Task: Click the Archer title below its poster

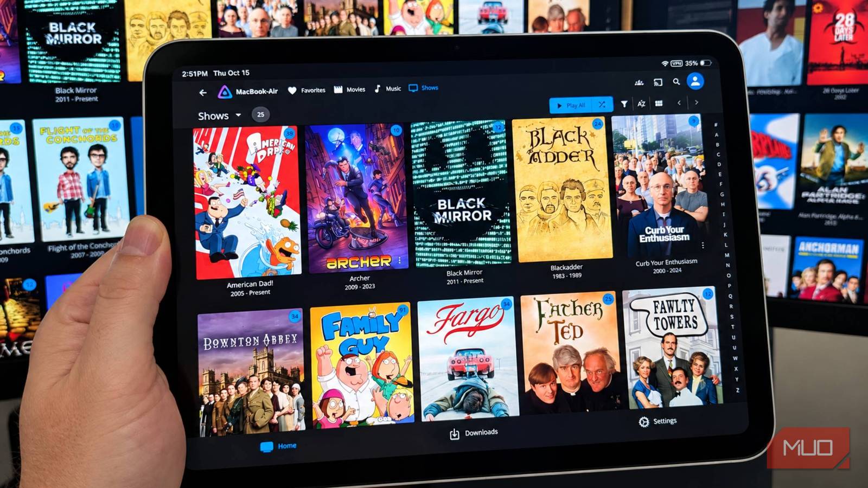Action: [359, 278]
